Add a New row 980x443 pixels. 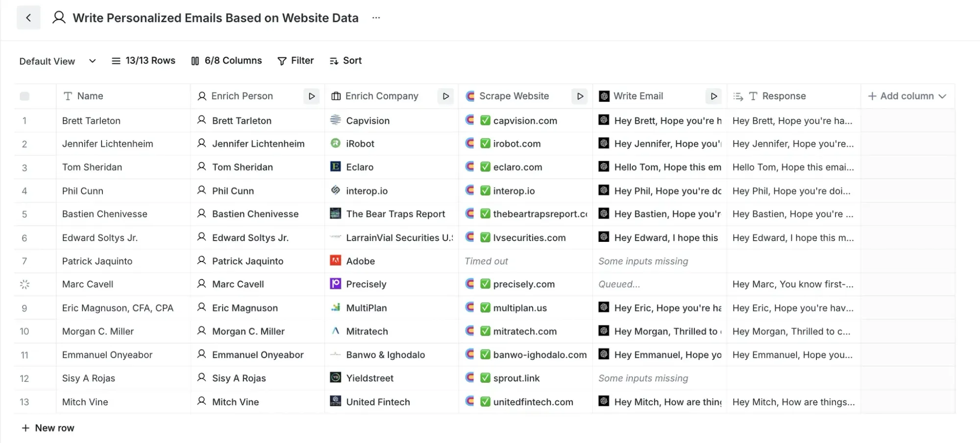(48, 428)
